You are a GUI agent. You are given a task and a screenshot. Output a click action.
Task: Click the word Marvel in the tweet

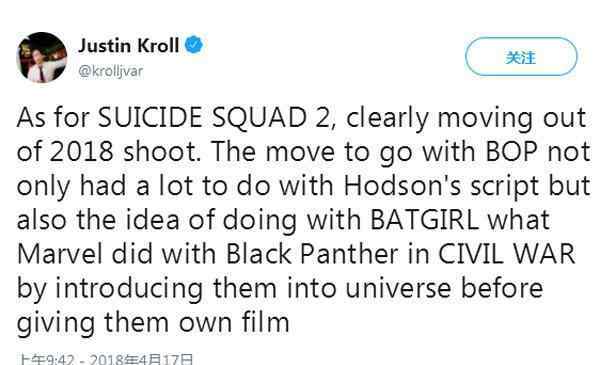(60, 254)
